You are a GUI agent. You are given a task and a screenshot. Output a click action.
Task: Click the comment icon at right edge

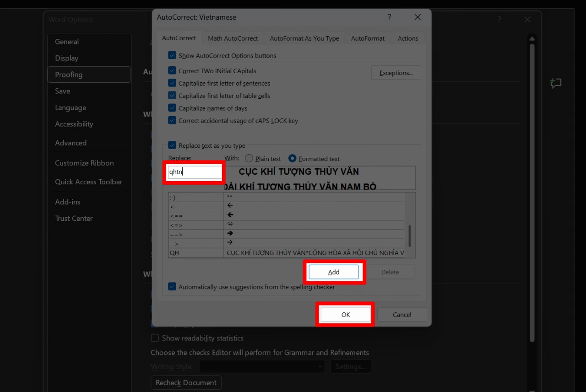(556, 83)
